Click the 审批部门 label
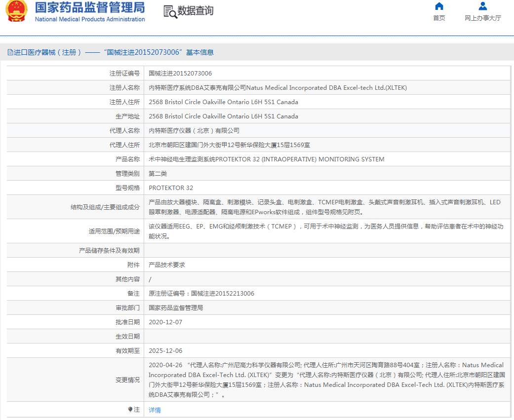Viewport: 514px width, 420px height. click(127, 307)
